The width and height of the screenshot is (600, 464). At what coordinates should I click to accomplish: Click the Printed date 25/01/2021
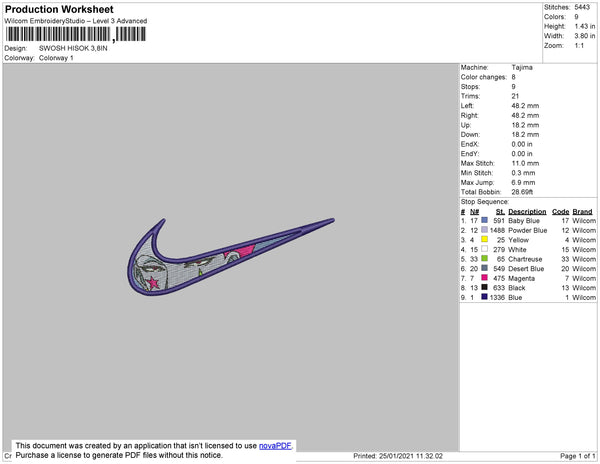coord(396,456)
